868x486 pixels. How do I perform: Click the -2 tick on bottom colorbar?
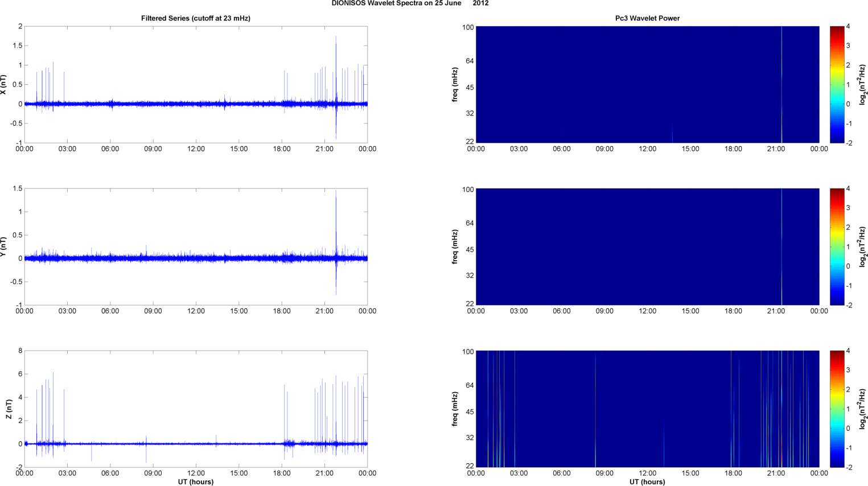click(x=849, y=467)
